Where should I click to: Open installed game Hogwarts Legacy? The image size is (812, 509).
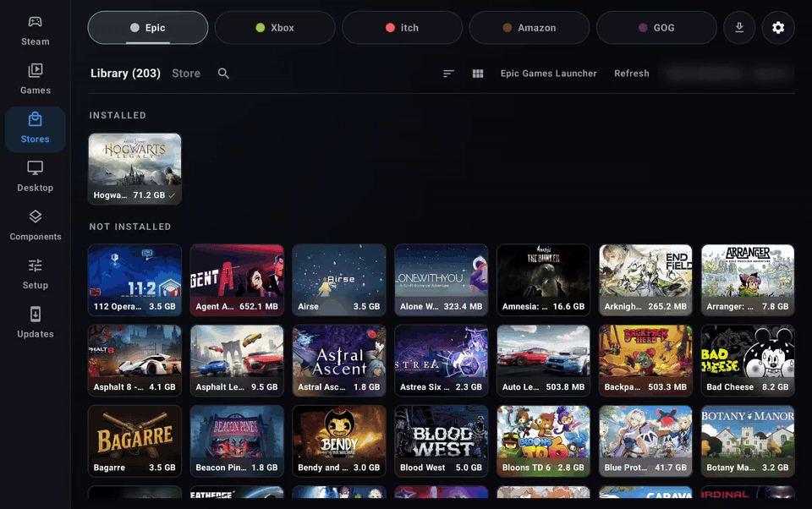click(134, 169)
